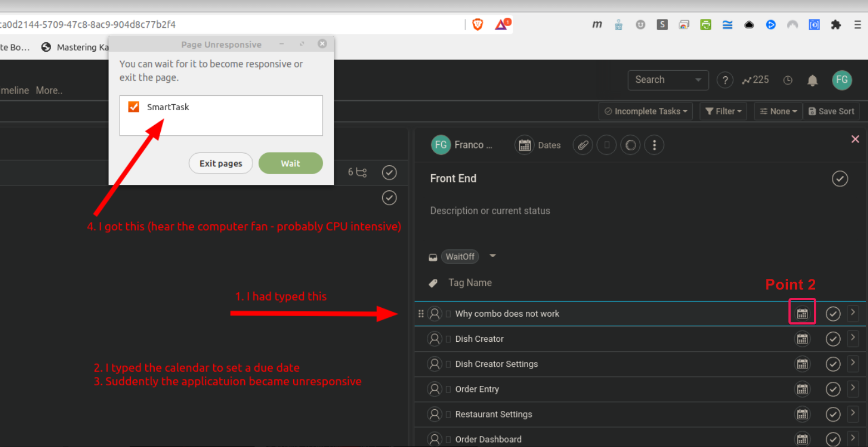Viewport: 868px width, 447px height.
Task: Open the Search dropdown field
Action: pos(668,80)
